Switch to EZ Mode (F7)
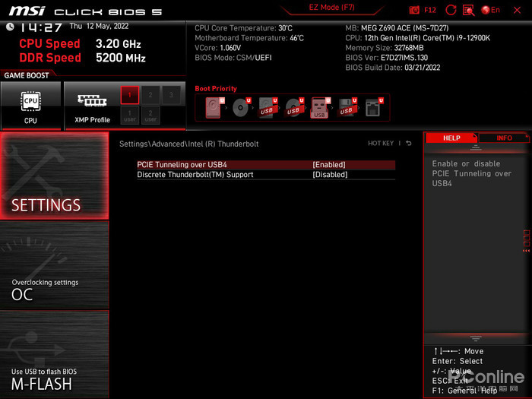This screenshot has width=532, height=399. point(332,8)
